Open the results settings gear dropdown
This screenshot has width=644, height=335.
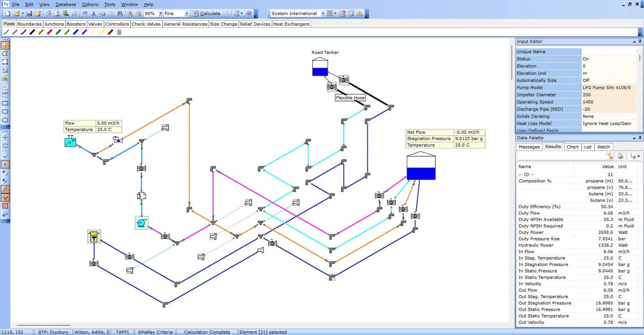pyautogui.click(x=635, y=156)
